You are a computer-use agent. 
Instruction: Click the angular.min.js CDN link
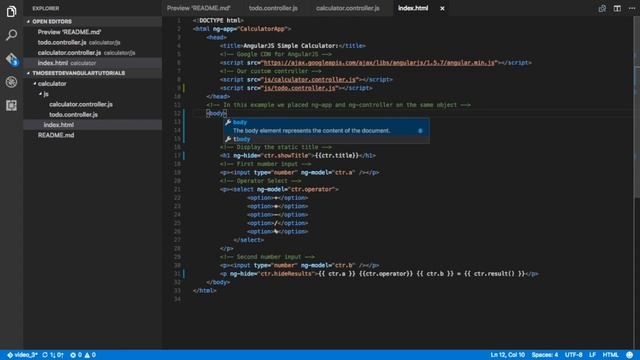tap(379, 63)
